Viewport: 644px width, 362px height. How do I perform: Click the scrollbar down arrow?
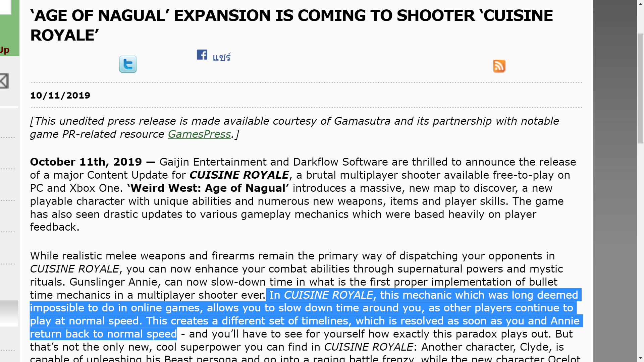click(x=640, y=358)
